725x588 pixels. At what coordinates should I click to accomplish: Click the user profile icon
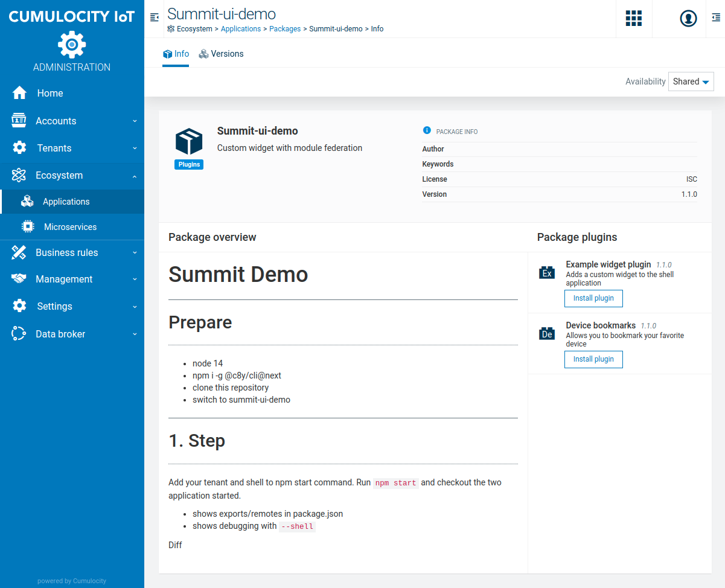pyautogui.click(x=688, y=19)
